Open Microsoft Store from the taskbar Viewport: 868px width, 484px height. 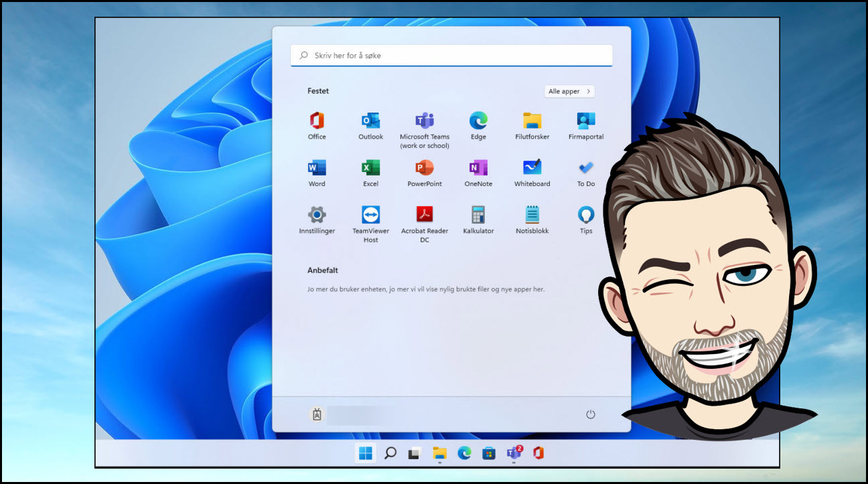[489, 453]
